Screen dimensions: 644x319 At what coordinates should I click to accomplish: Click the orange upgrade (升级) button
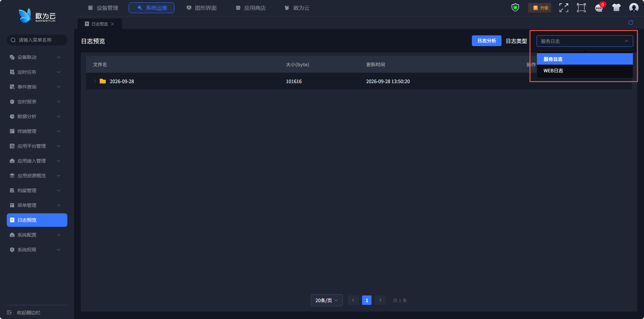tap(540, 8)
